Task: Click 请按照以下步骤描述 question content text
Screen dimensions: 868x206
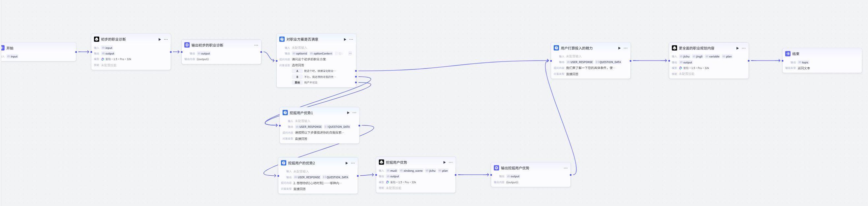Action: [320, 133]
